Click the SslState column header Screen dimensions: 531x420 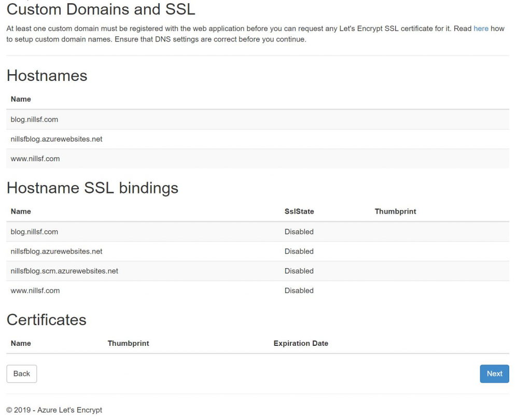pos(299,212)
